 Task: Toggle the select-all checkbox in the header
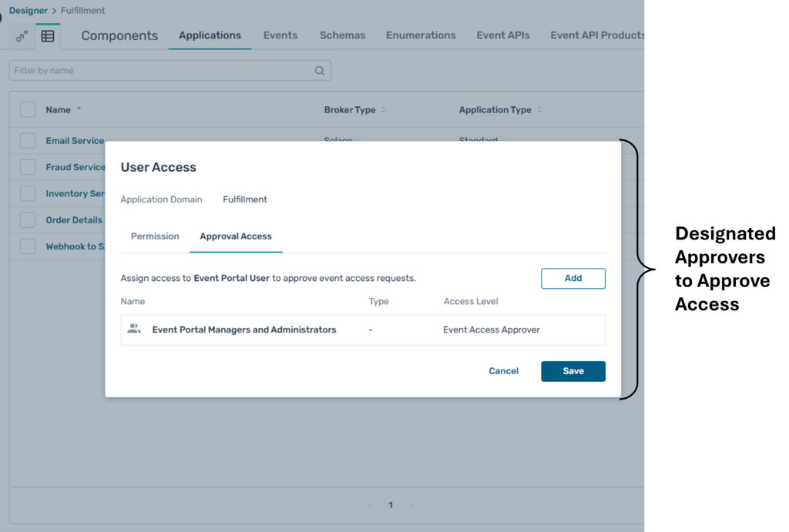click(28, 109)
